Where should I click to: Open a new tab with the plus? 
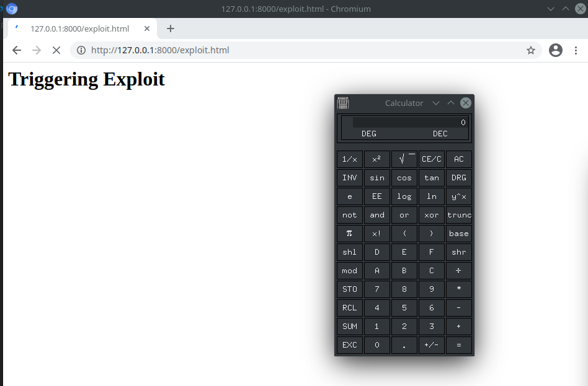pyautogui.click(x=170, y=29)
